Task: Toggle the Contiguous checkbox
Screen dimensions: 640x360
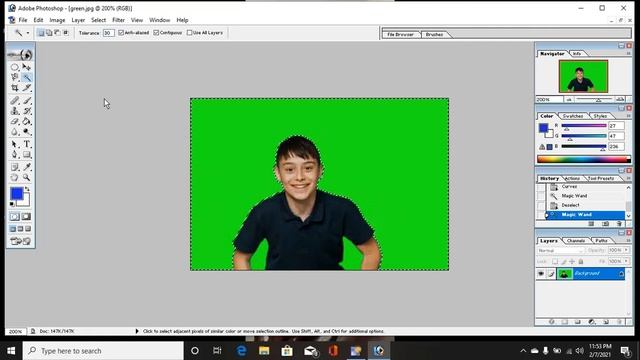Action: [156, 33]
